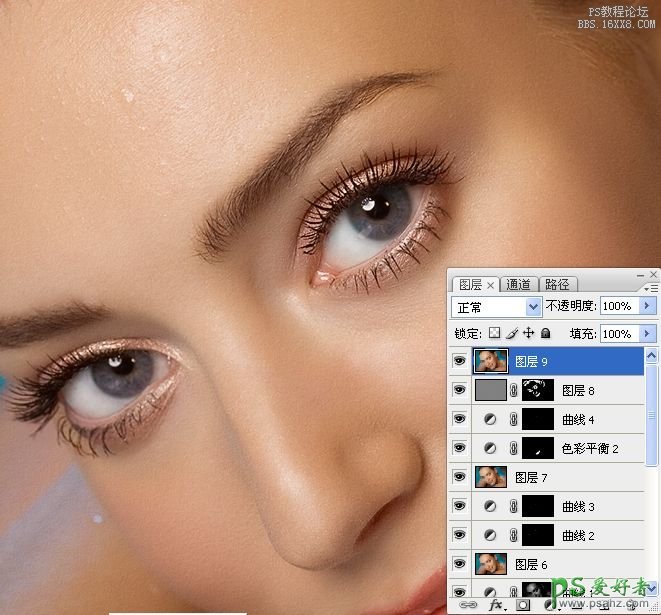Screen dimensions: 661x615
Task: Unlink the mask chain on 曲线 4
Action: tap(513, 419)
